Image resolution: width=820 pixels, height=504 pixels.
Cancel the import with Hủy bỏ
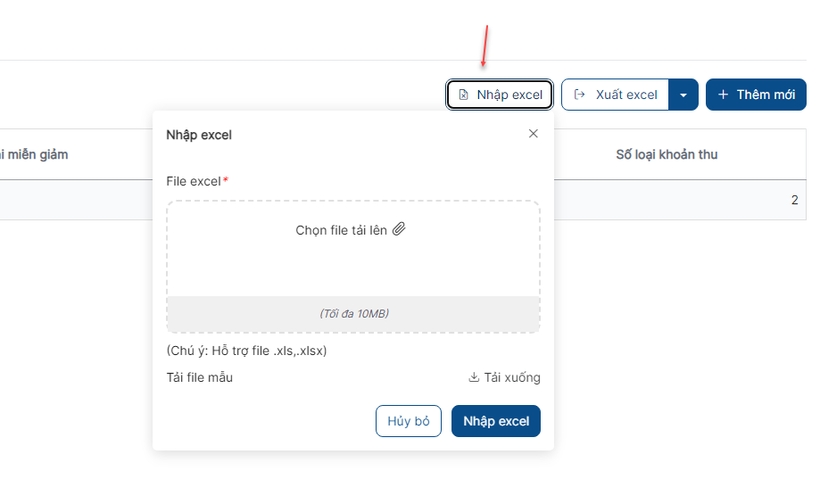409,421
